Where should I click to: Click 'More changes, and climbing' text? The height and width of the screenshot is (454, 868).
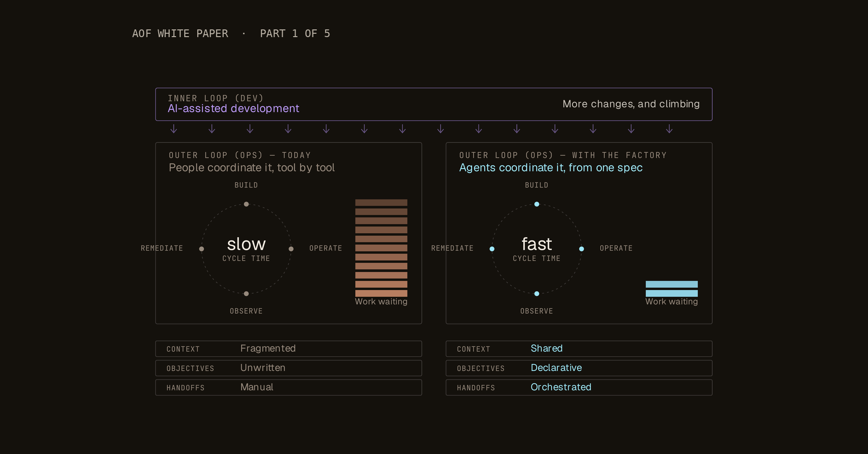coord(631,104)
